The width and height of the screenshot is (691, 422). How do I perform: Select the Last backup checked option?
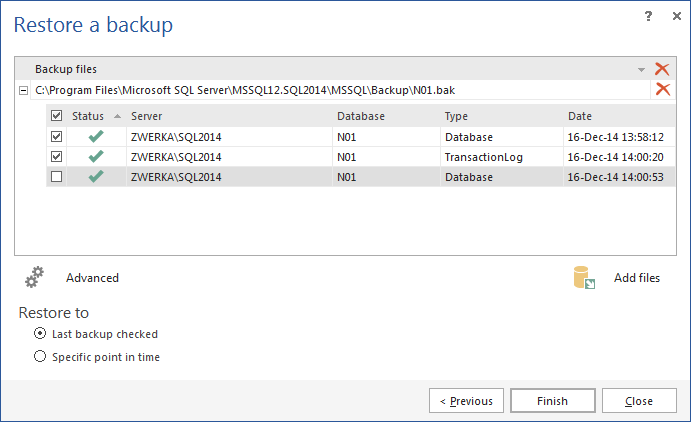40,334
